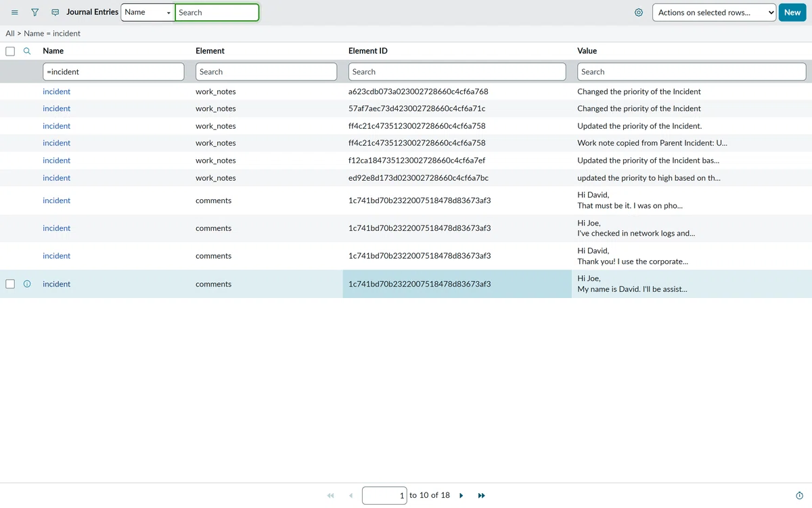Click the Element column search field

[266, 72]
